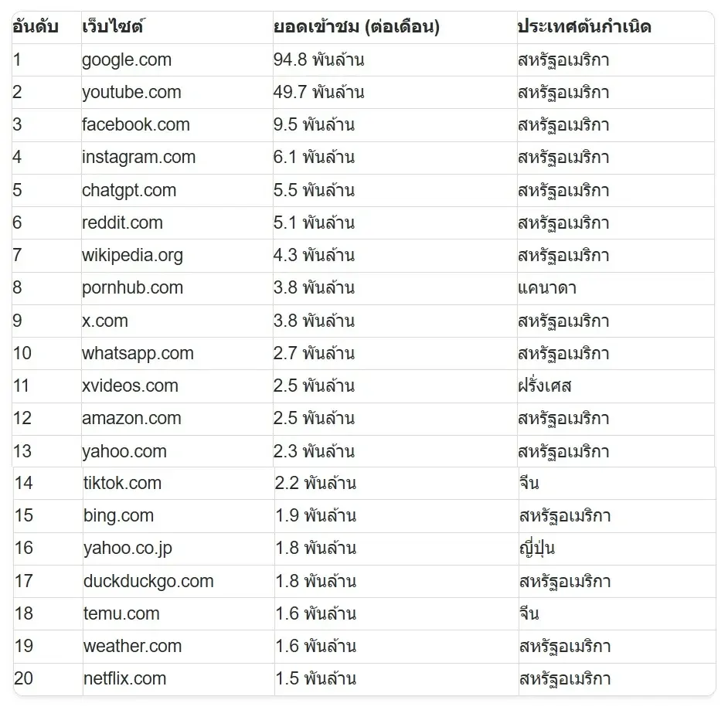Select the เว็บไซต์ column header
The width and height of the screenshot is (728, 710).
coord(113,27)
